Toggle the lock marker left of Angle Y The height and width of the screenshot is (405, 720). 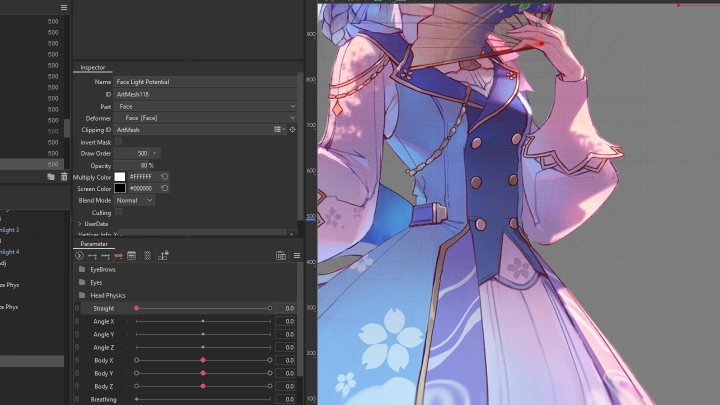coord(77,334)
